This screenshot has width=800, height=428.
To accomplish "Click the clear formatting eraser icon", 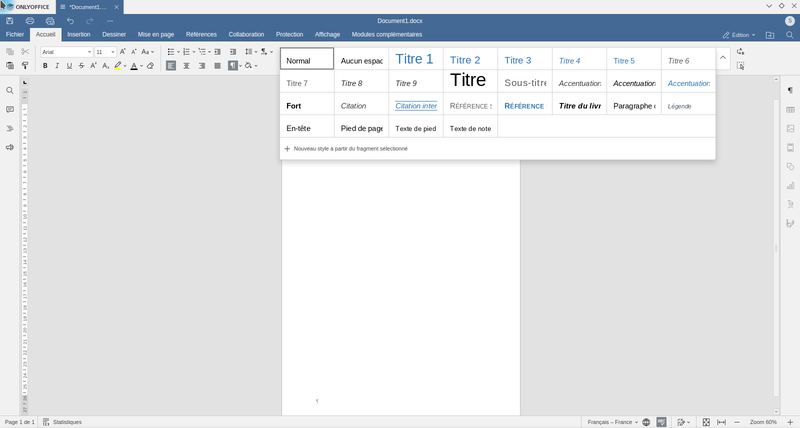I will 150,66.
